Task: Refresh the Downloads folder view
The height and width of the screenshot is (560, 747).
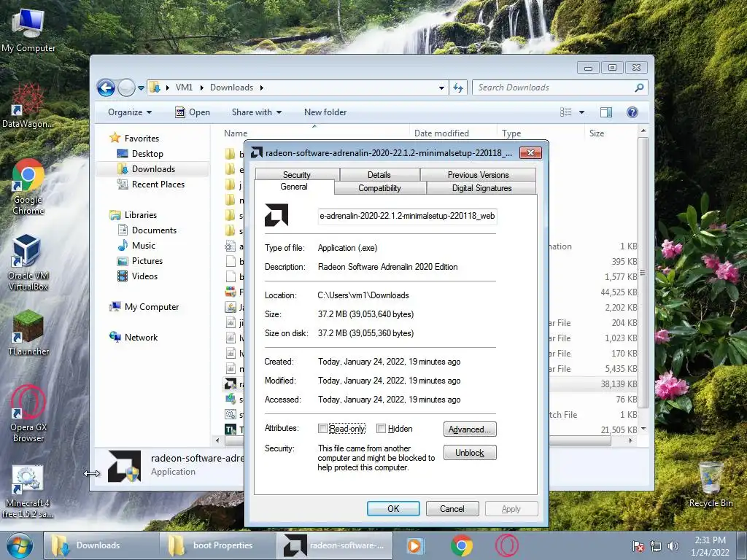Action: tap(458, 87)
